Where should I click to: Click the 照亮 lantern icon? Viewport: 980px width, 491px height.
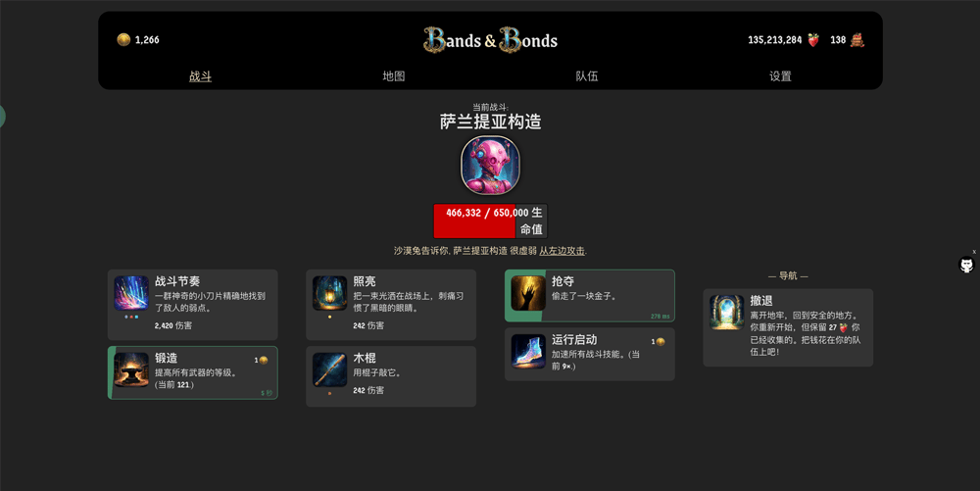pos(329,293)
